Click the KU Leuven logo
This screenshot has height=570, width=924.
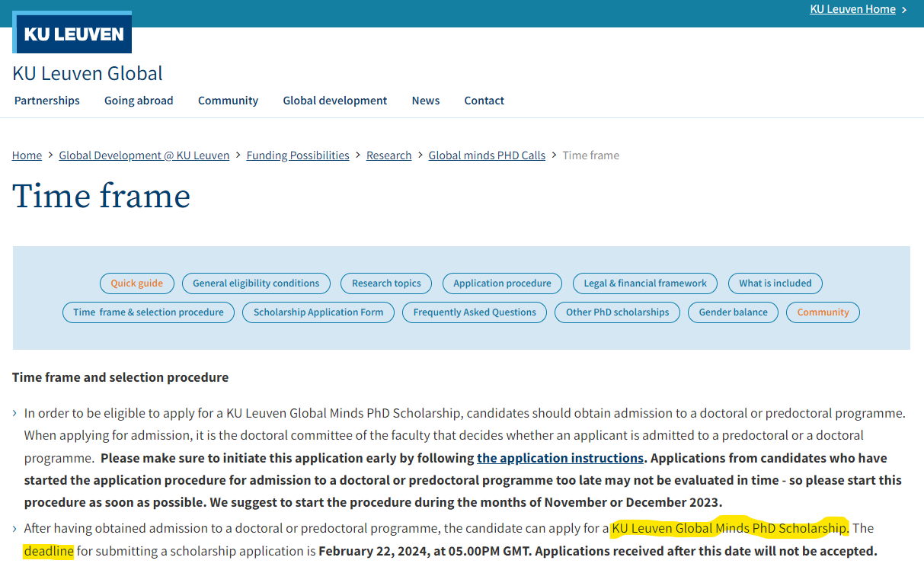coord(72,33)
